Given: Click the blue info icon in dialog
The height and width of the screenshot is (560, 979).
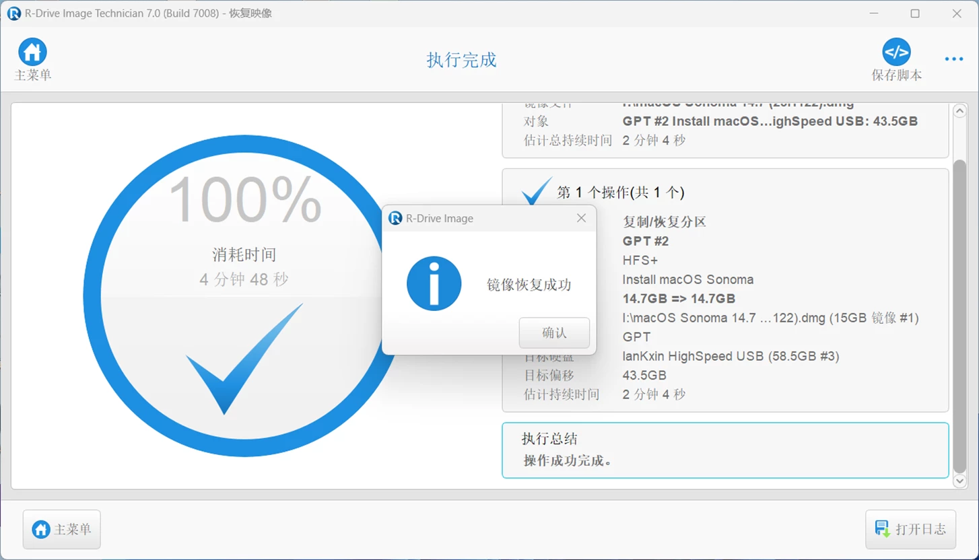Looking at the screenshot, I should (434, 283).
